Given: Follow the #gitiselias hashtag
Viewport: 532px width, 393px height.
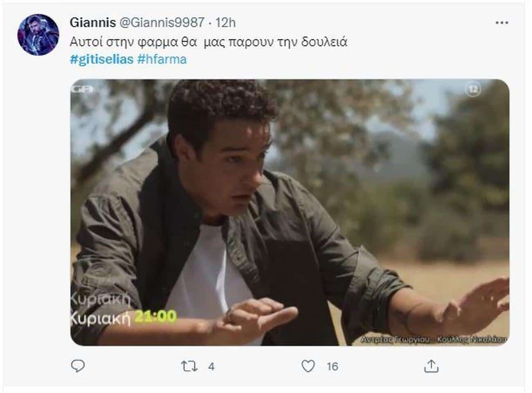Looking at the screenshot, I should coord(101,59).
